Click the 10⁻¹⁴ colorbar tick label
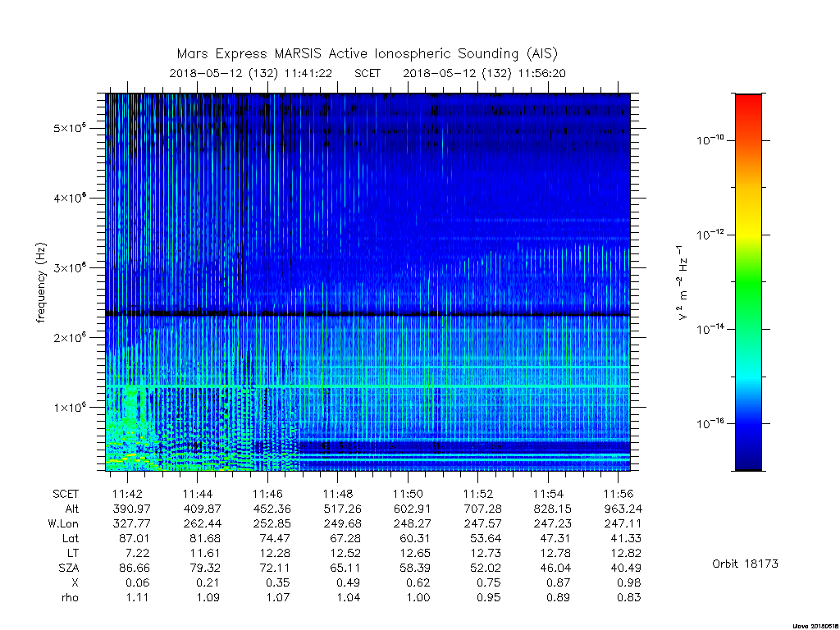840x630 pixels. click(x=710, y=328)
